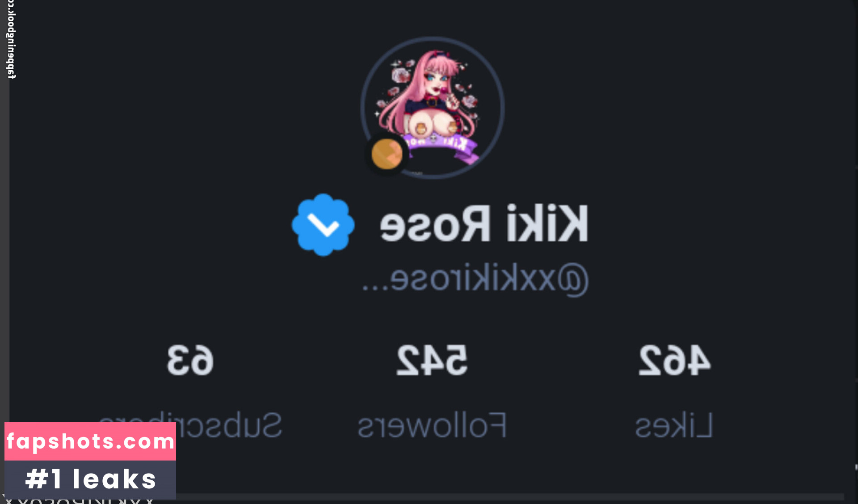Click the blue verified checkmark badge
Viewport: 858px width, 504px height.
[x=323, y=225]
